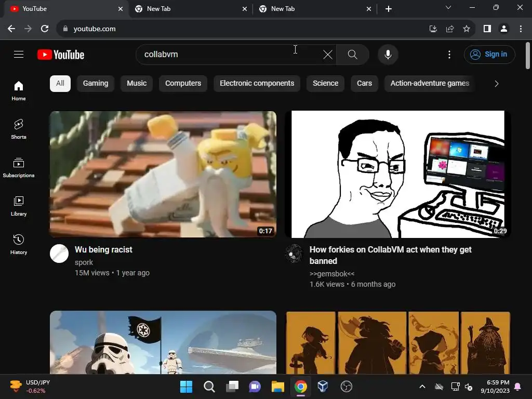The width and height of the screenshot is (532, 399).
Task: Click How forkies on CollabVM title
Action: pyautogui.click(x=391, y=255)
